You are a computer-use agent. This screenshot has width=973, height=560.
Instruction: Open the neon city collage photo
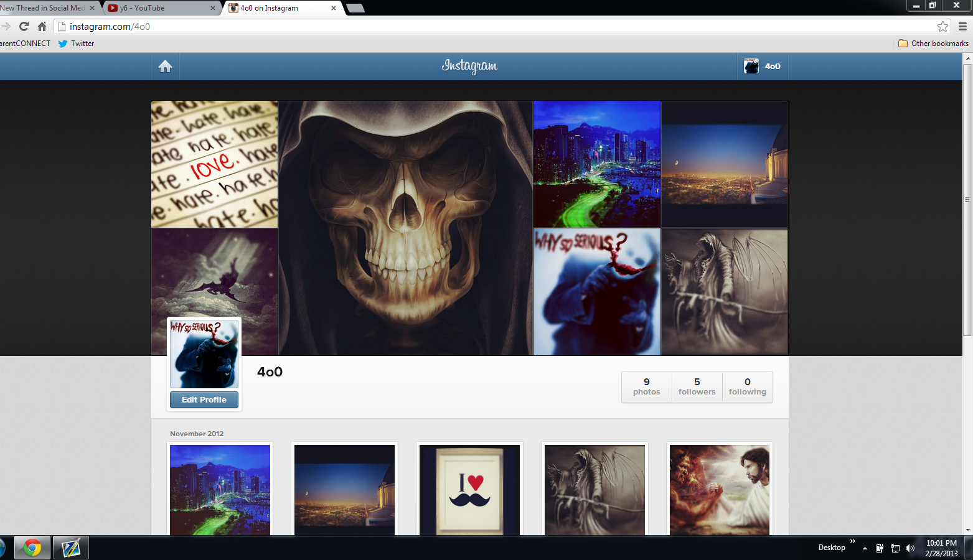click(597, 164)
